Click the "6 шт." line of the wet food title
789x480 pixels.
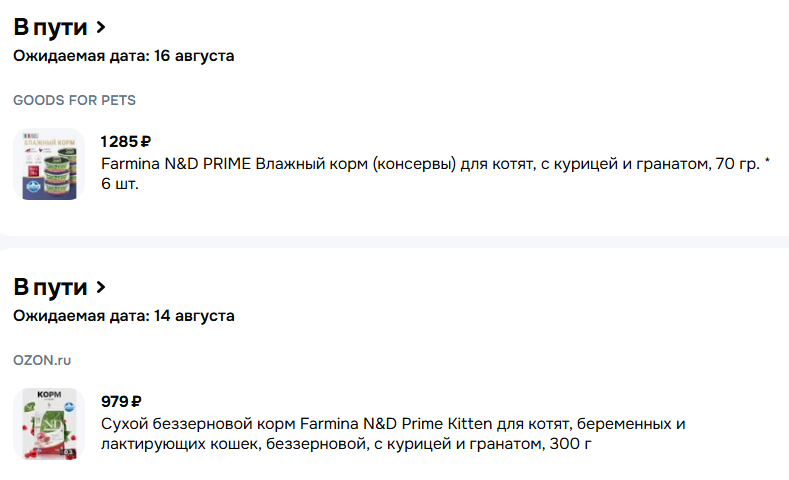pyautogui.click(x=120, y=184)
